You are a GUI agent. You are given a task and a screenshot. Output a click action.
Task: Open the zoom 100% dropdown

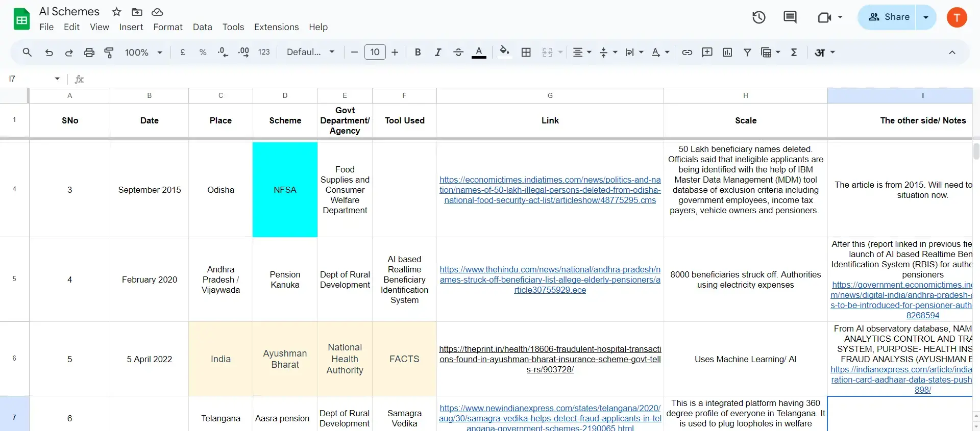[x=143, y=52]
